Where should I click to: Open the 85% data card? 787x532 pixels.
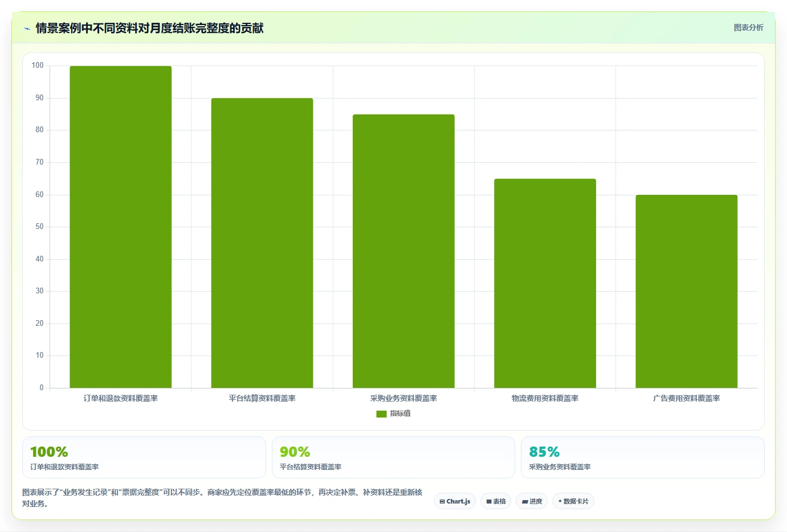click(x=643, y=457)
